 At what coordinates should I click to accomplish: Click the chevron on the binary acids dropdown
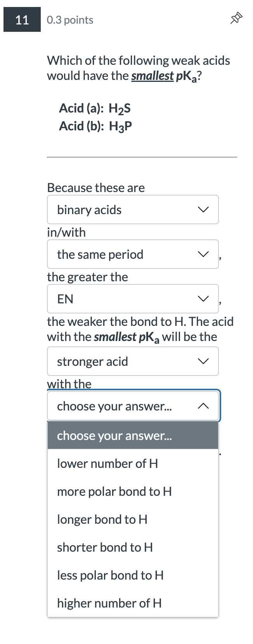[203, 209]
